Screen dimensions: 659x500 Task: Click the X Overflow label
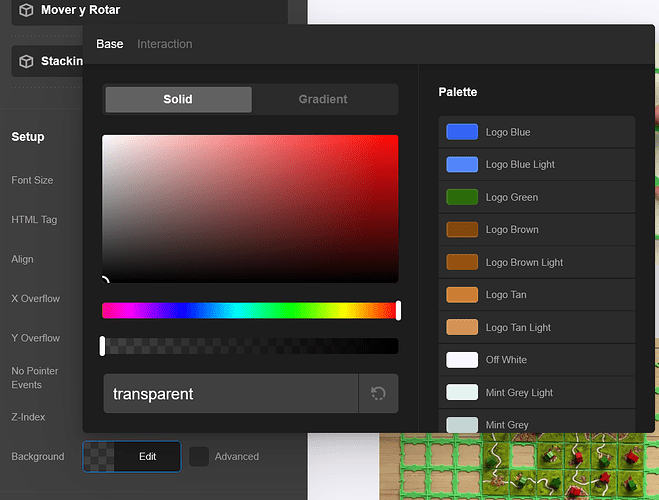point(36,299)
